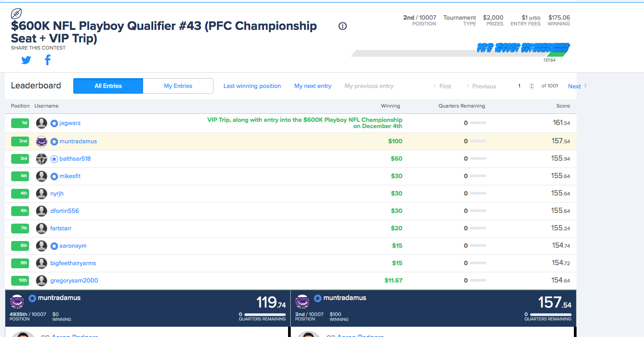Open mikesfit profile link

click(x=70, y=176)
